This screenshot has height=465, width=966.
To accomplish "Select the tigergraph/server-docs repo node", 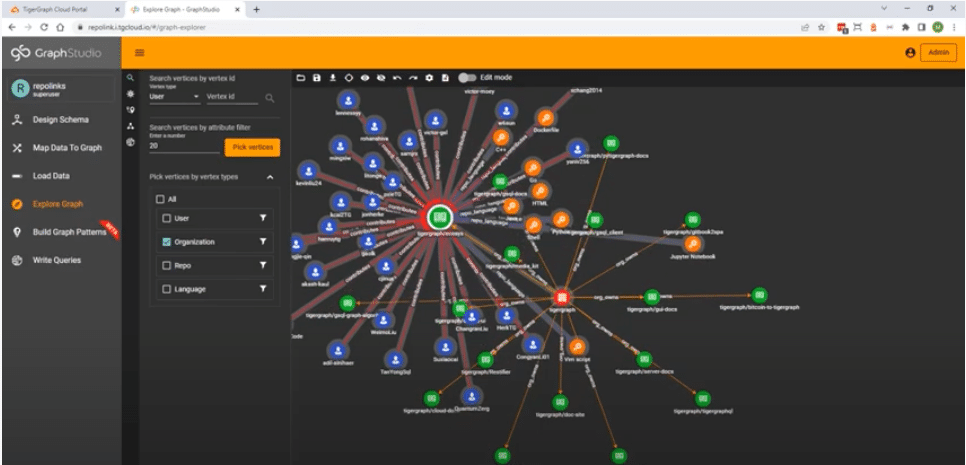I will (x=644, y=359).
